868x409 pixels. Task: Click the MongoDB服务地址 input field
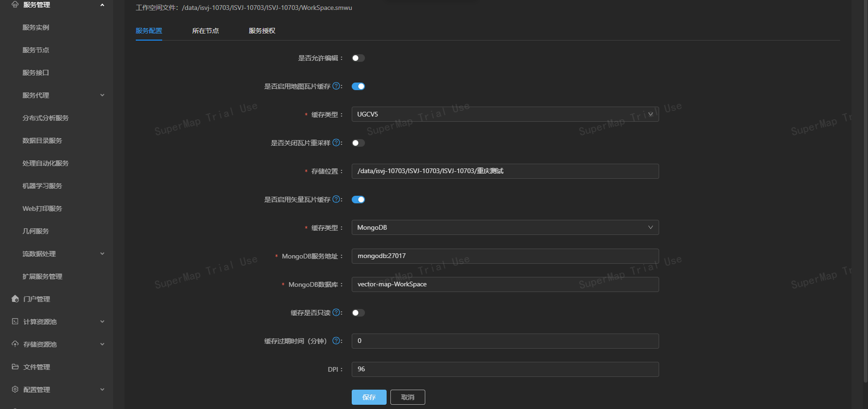[x=505, y=256]
